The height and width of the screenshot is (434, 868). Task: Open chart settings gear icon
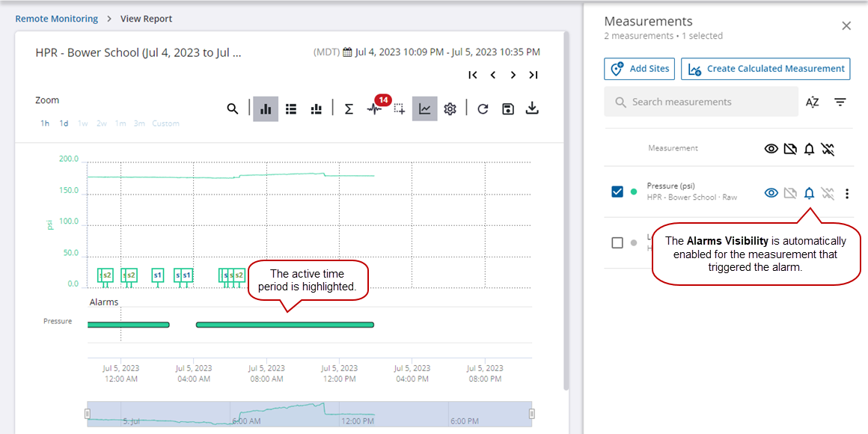click(x=450, y=109)
